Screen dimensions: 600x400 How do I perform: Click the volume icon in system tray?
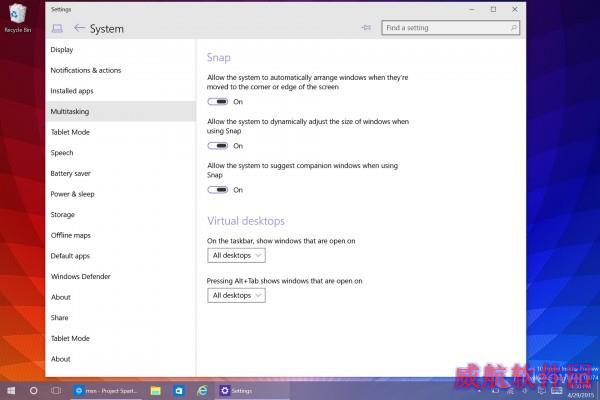click(525, 391)
